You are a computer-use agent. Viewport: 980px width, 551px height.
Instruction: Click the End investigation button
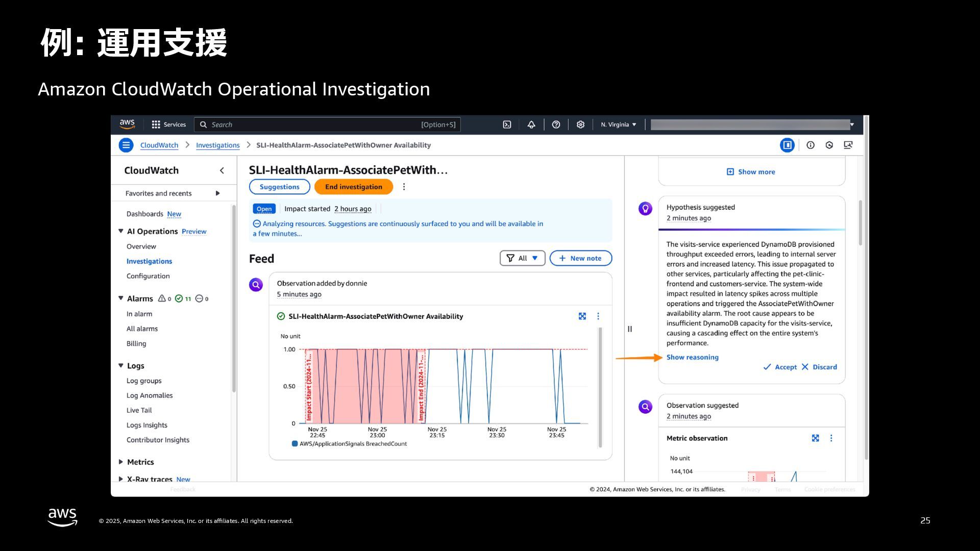(353, 187)
